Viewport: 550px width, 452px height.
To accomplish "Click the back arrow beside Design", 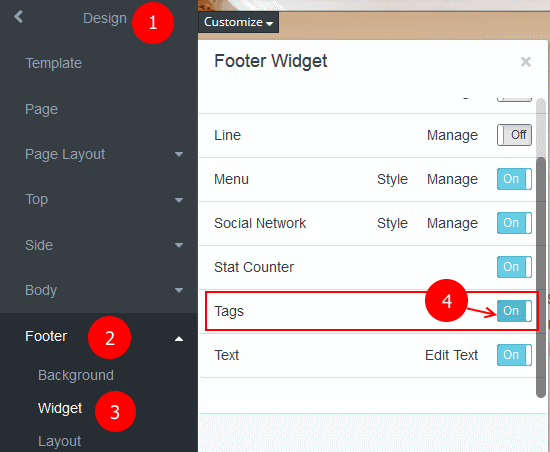I will point(18,16).
